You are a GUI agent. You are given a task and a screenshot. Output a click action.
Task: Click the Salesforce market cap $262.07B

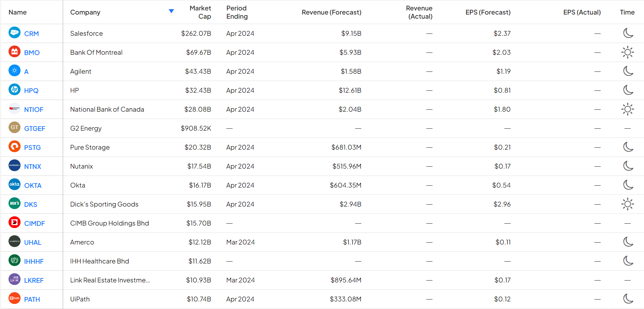(196, 33)
